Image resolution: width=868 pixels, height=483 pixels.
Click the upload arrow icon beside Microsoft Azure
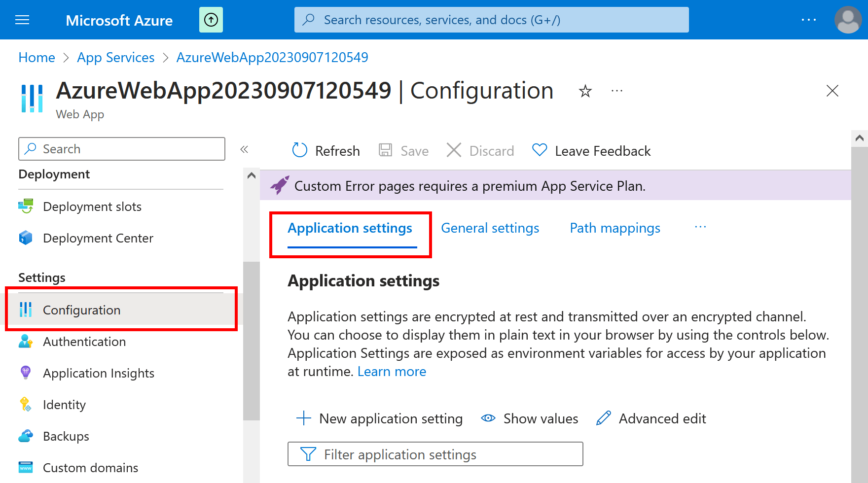211,20
